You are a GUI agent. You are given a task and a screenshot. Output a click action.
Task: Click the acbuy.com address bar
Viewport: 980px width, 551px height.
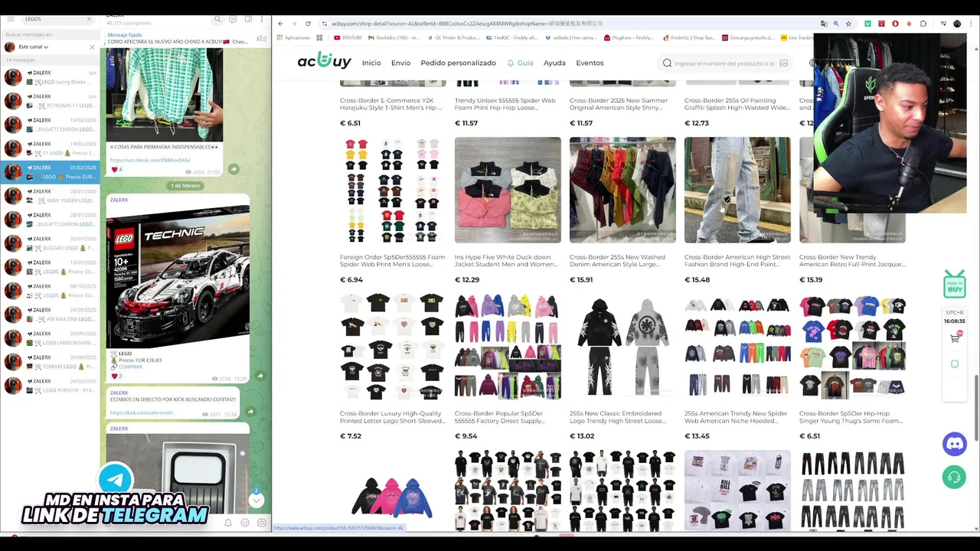click(567, 24)
